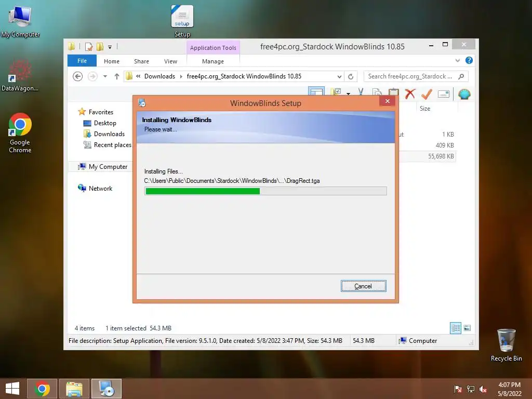Select Favorites in navigation pane
Screen dimensions: 532x399
101,112
